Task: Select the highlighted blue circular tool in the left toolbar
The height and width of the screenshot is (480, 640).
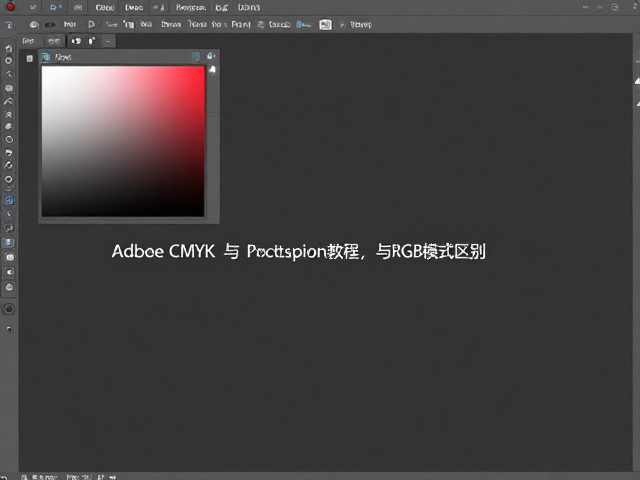Action: tap(9, 200)
